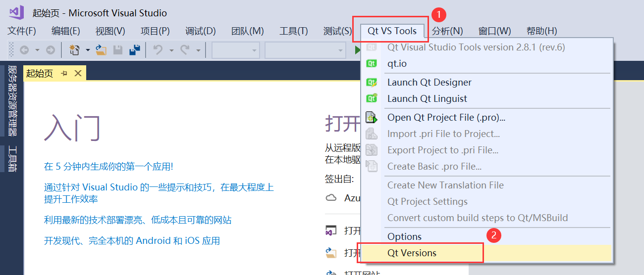Click the open-folder icon in 打开 list

click(x=331, y=253)
